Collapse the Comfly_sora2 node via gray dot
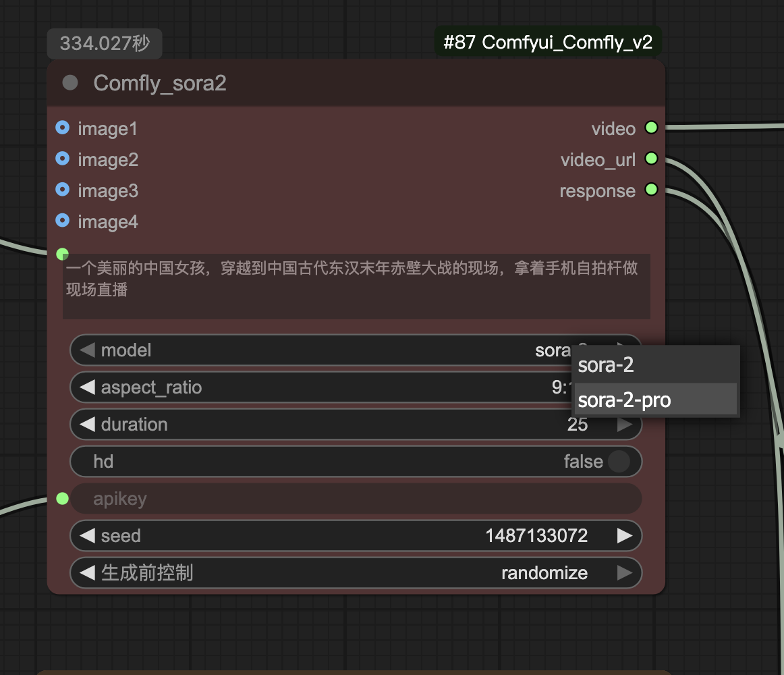The height and width of the screenshot is (675, 784). 70,83
